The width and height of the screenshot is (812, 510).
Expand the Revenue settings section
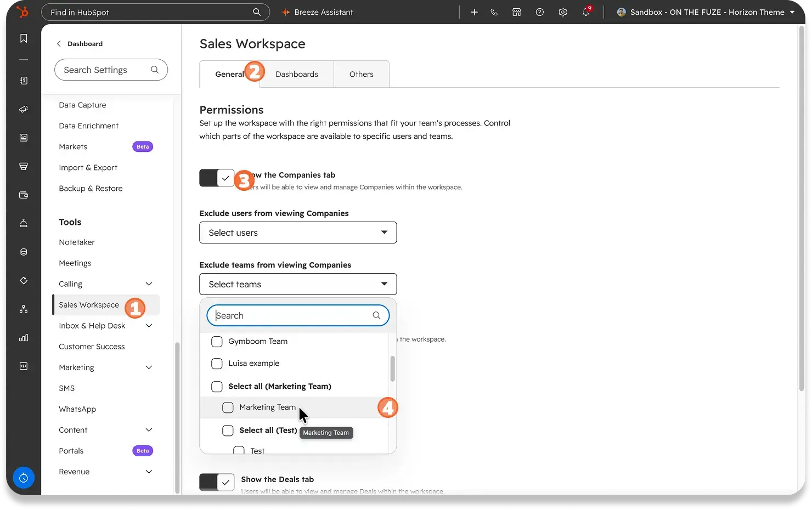[x=149, y=472]
